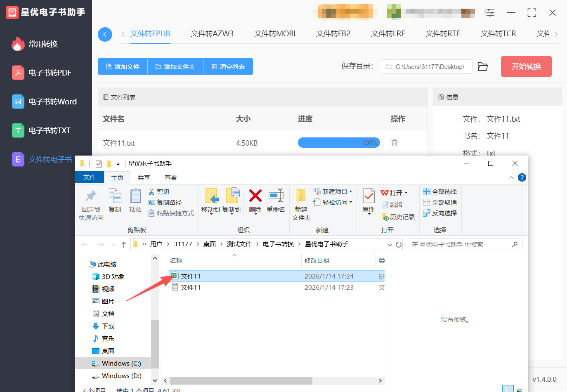Image resolution: width=567 pixels, height=392 pixels.
Task: Click 反向选择 in the ribbon
Action: click(x=440, y=213)
